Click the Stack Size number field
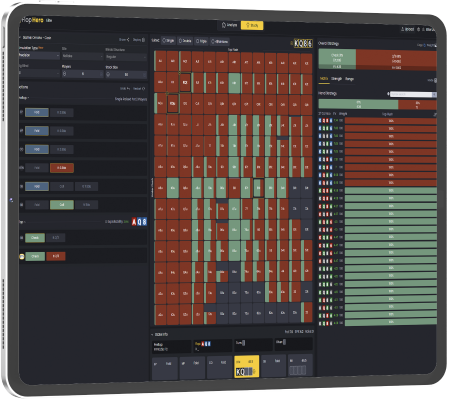473x399 pixels. pos(126,75)
